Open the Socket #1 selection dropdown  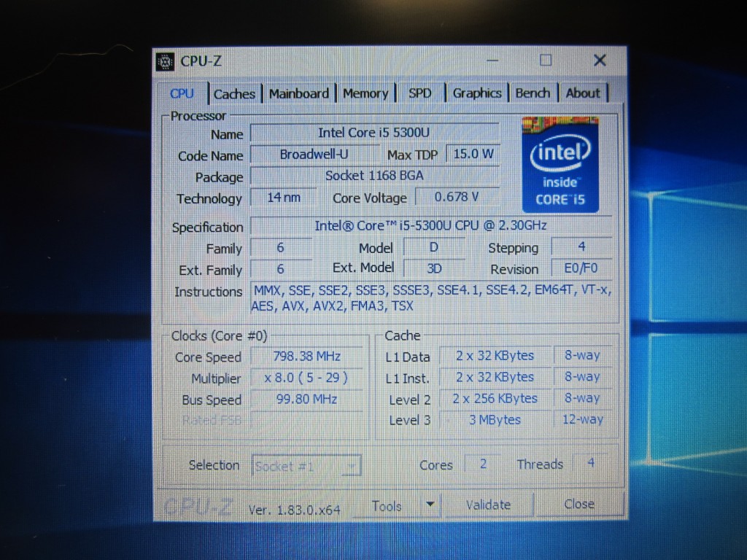point(306,466)
